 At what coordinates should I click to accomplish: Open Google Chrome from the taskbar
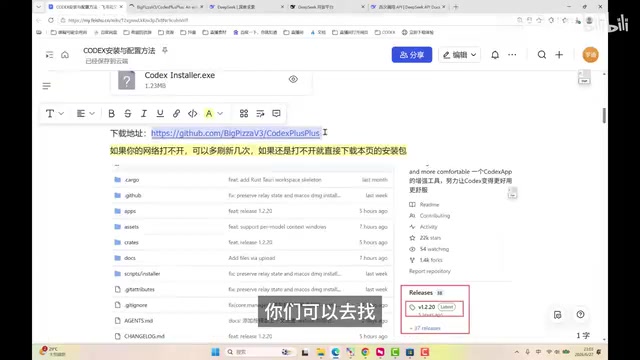tap(365, 352)
